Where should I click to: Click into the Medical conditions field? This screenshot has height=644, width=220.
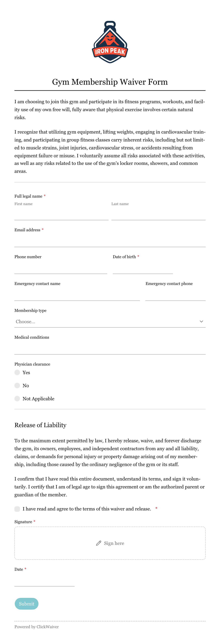click(110, 348)
